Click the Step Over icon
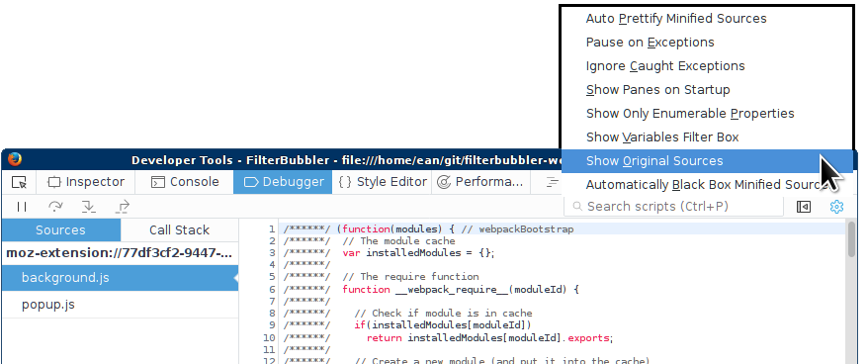 click(55, 207)
